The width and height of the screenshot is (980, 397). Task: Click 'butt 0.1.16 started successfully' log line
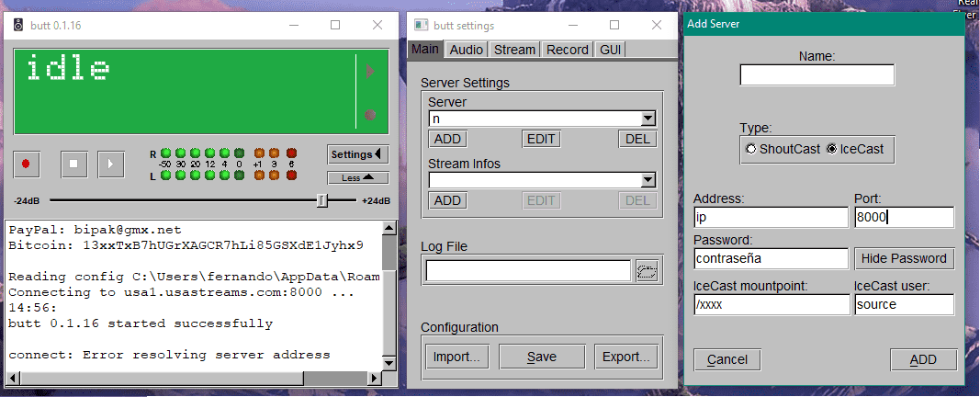(x=141, y=323)
